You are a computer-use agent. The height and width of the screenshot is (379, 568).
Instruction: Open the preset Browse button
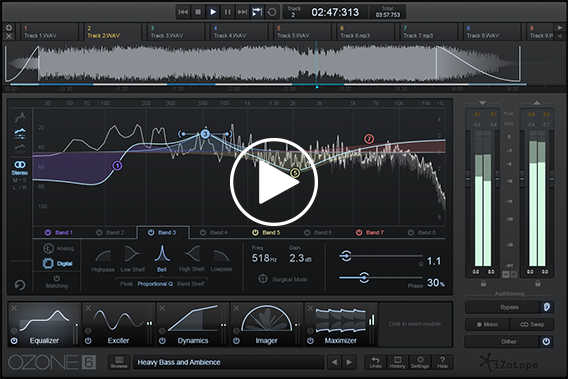click(119, 362)
